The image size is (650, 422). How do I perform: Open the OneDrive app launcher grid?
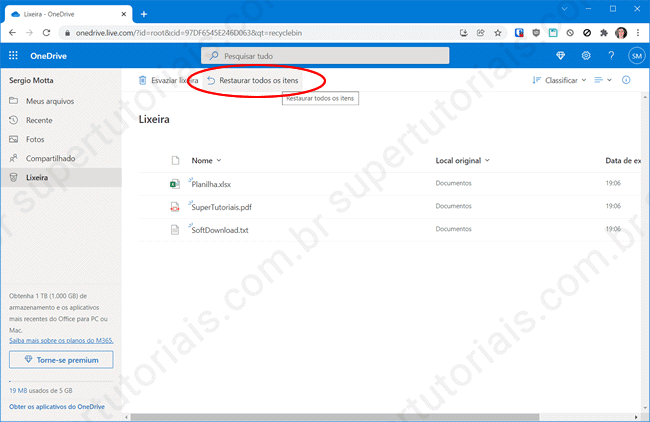pyautogui.click(x=13, y=55)
